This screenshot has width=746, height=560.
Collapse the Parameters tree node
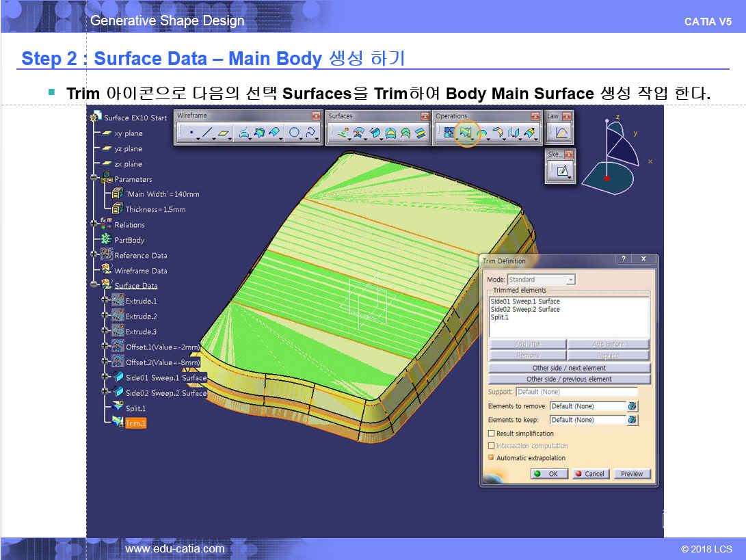point(95,179)
